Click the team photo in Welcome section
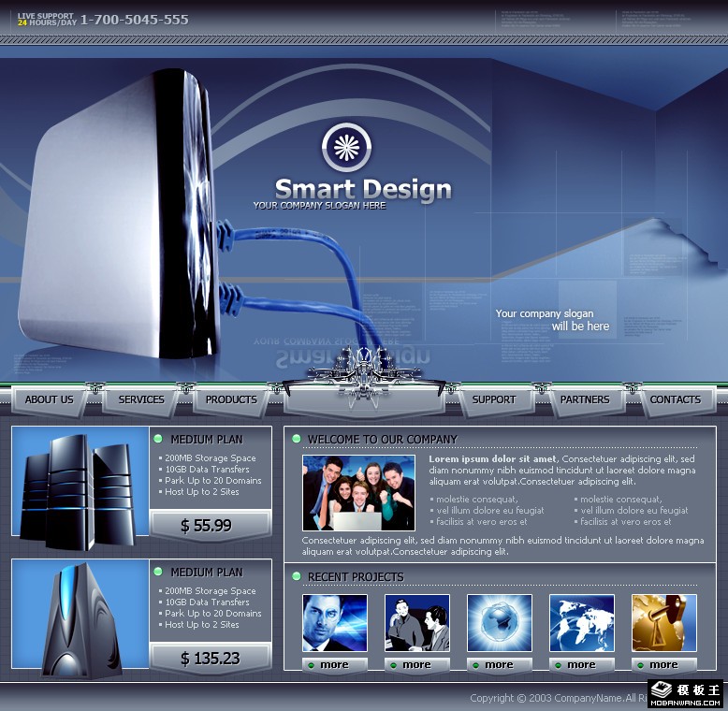 coord(358,492)
